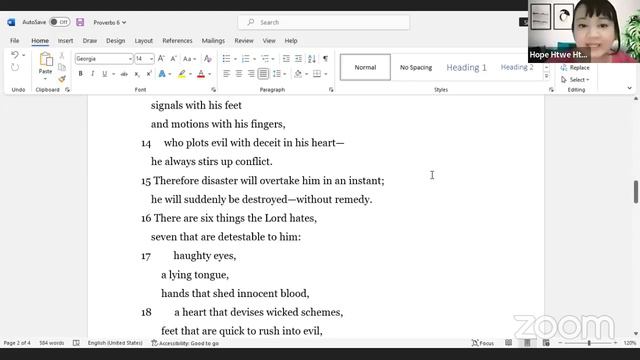
Task: Toggle Show/Hide paragraph marks
Action: click(x=325, y=59)
